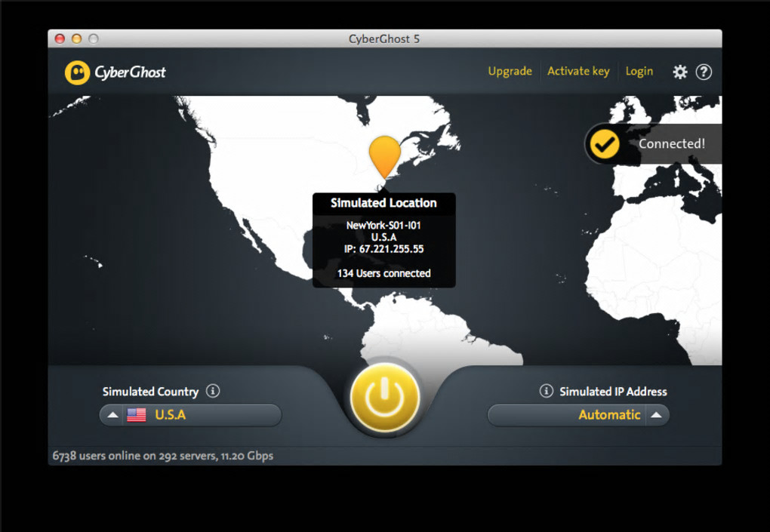770x532 pixels.
Task: Expand the Simulated IP Address arrow
Action: pos(657,415)
